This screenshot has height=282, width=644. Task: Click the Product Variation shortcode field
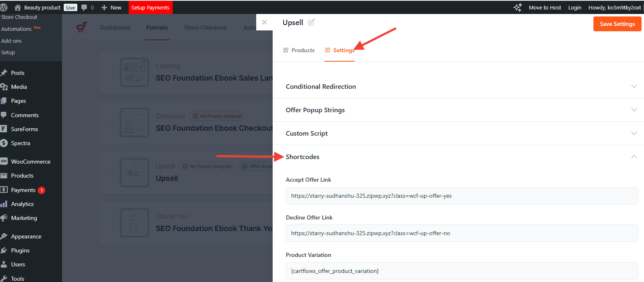point(461,271)
